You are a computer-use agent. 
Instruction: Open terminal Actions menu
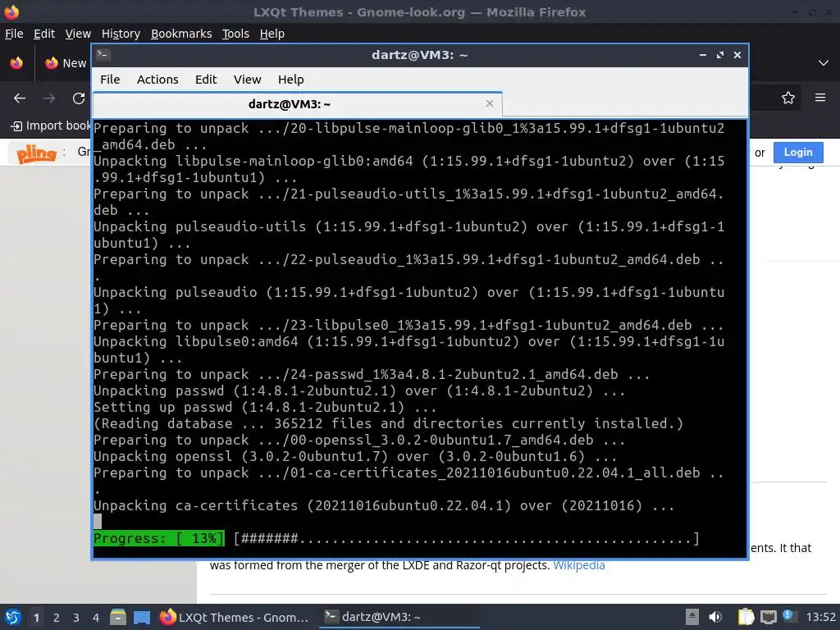coord(157,80)
